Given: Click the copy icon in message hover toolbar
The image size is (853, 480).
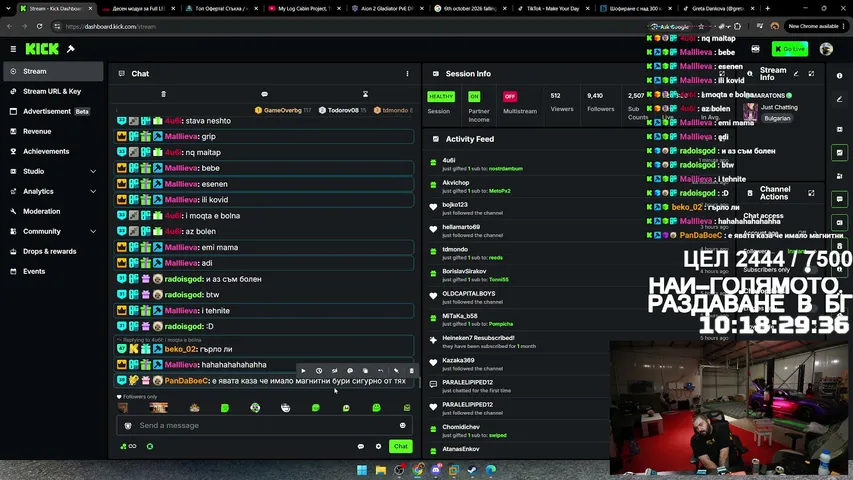Looking at the screenshot, I should (365, 371).
